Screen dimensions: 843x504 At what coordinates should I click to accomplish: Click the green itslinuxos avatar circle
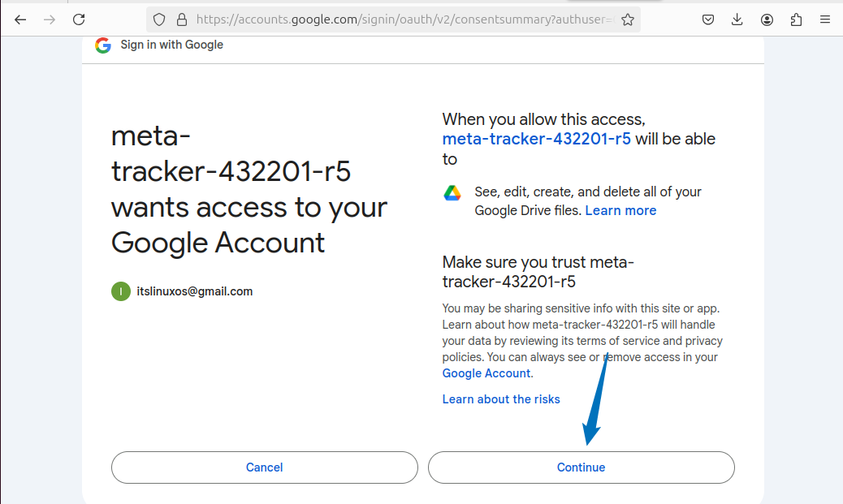point(121,291)
